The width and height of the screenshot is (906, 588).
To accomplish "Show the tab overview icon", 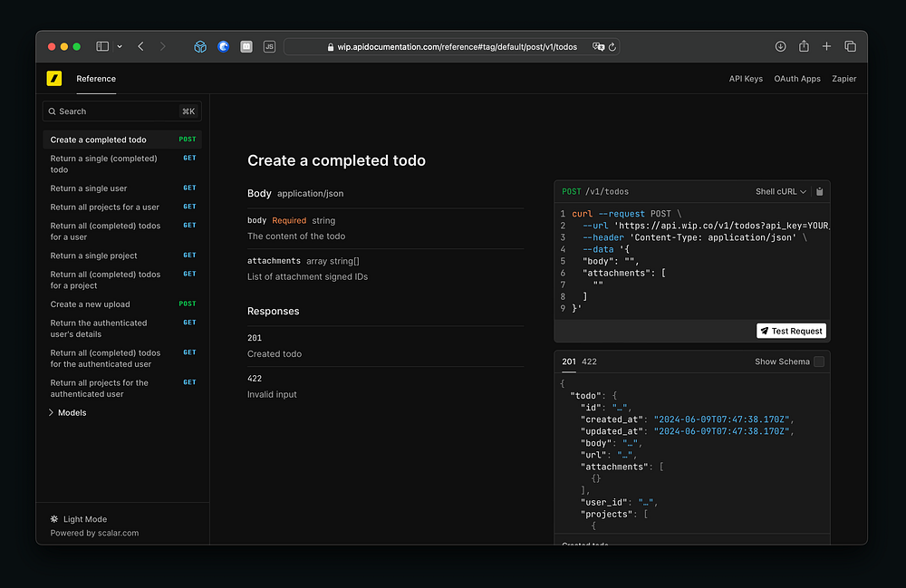I will (850, 46).
